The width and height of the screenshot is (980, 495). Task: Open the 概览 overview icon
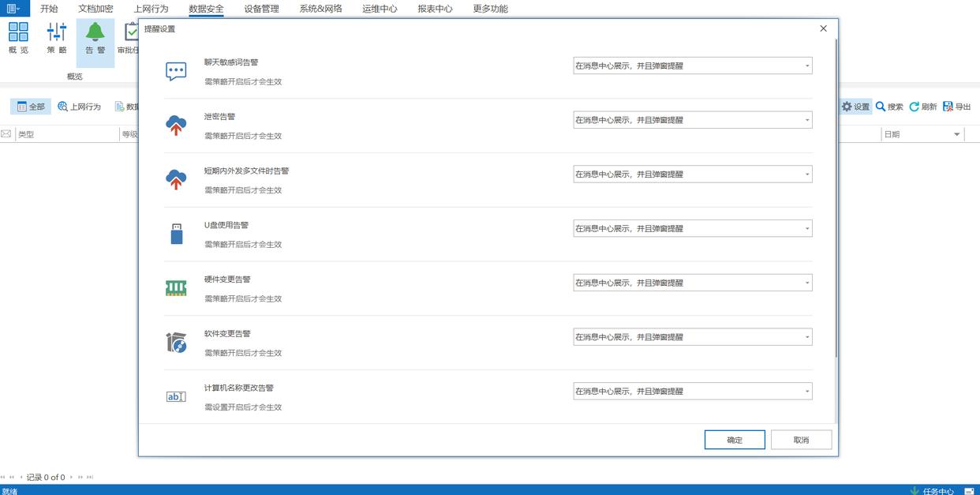pos(18,32)
